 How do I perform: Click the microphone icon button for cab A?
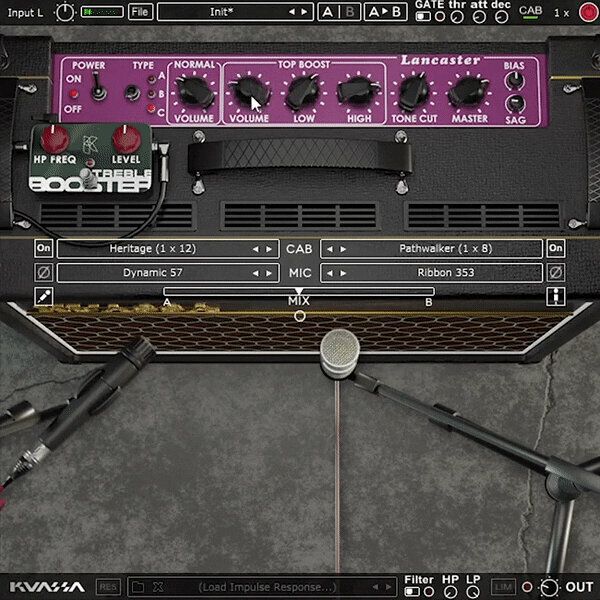(44, 297)
